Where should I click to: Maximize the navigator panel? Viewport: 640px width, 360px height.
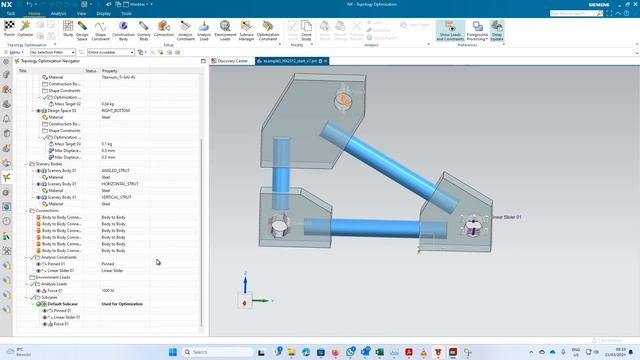point(203,61)
